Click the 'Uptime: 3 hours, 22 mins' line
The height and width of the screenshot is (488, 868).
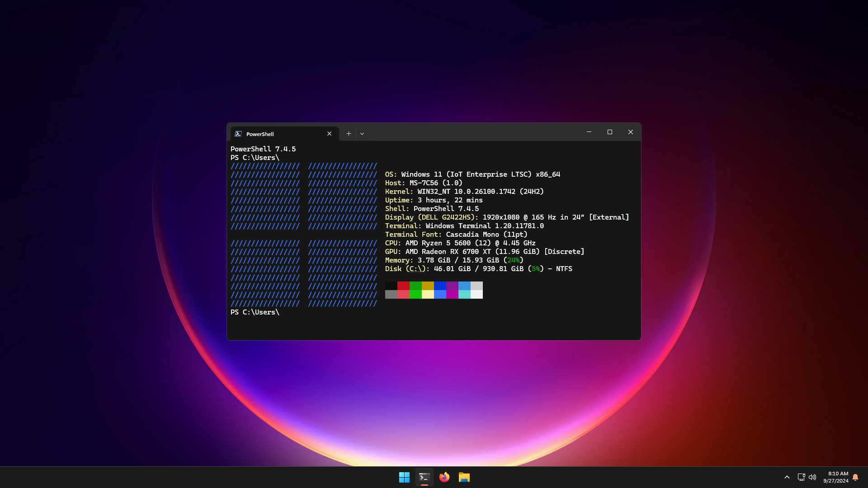coord(434,200)
